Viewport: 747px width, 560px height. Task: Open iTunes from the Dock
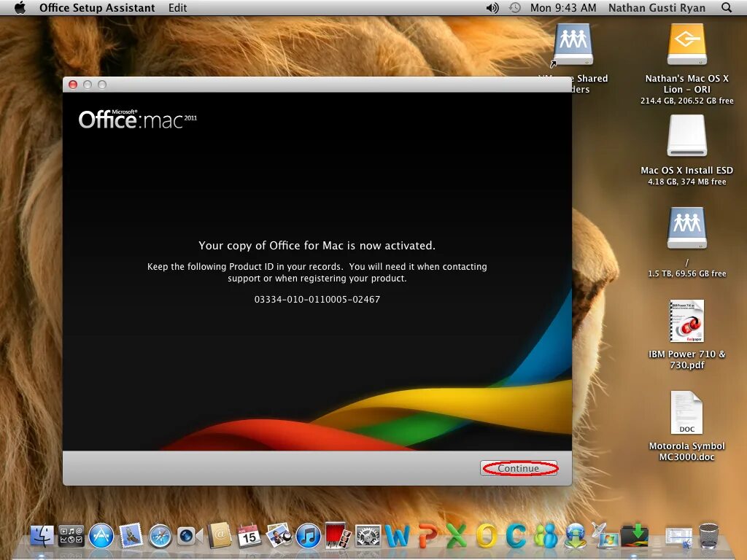pos(309,536)
